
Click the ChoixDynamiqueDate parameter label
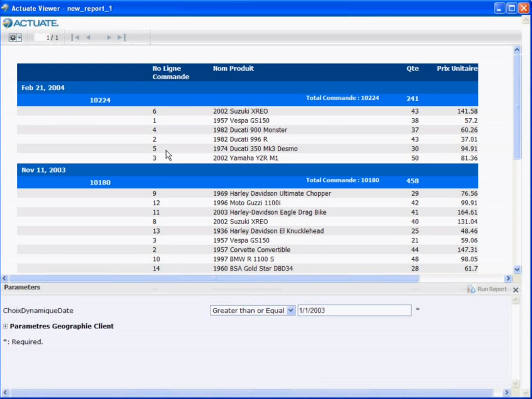38,310
